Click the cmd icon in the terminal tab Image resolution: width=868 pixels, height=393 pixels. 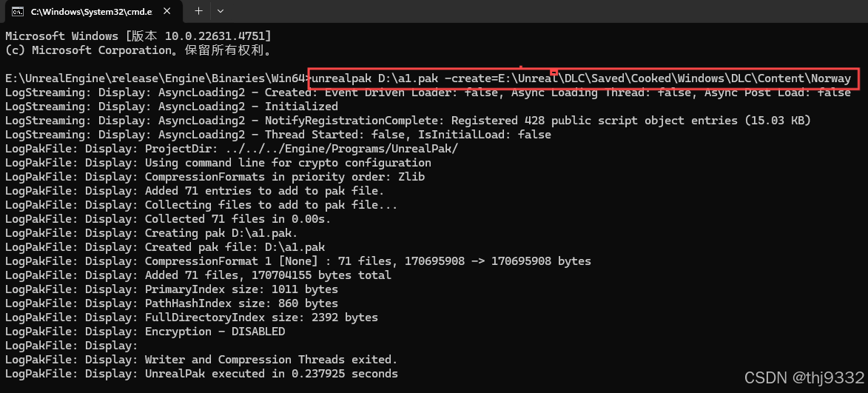[x=18, y=10]
